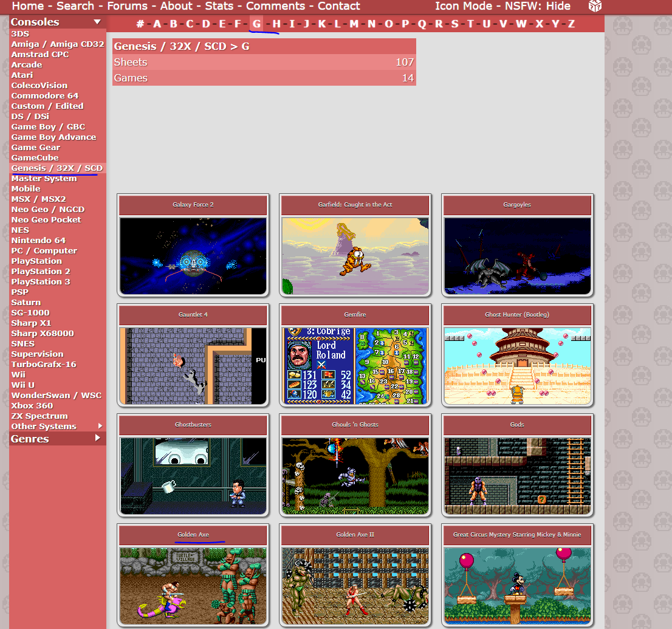The image size is (672, 629).
Task: Select Wii U in console list
Action: [x=22, y=385]
